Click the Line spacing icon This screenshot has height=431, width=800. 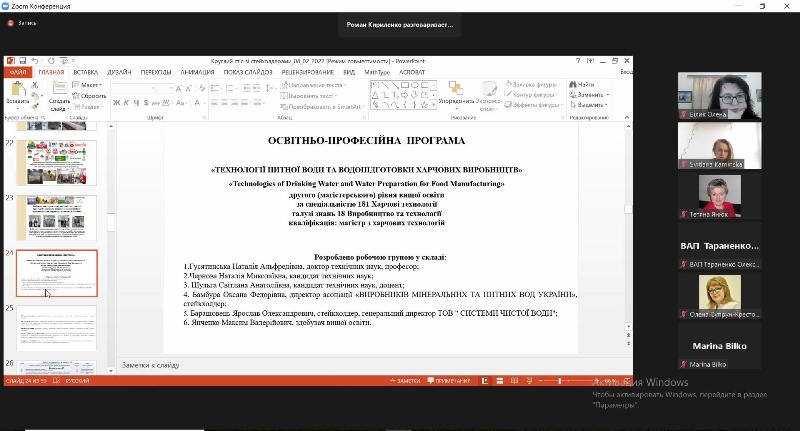coord(270,88)
